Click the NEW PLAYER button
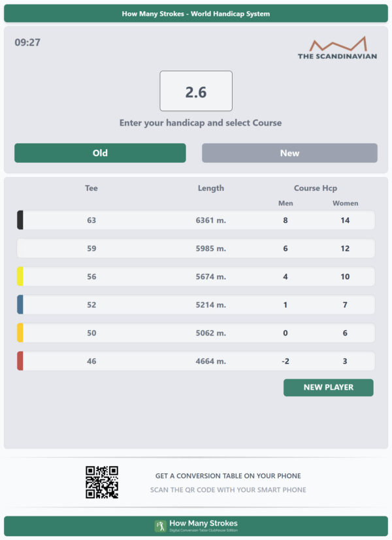Screen dimensions: 392x540 click(329, 388)
